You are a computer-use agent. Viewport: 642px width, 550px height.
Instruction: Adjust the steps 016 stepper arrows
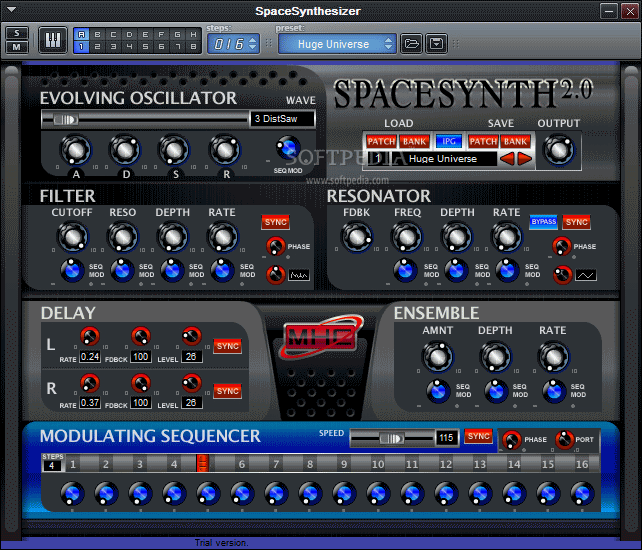point(253,43)
